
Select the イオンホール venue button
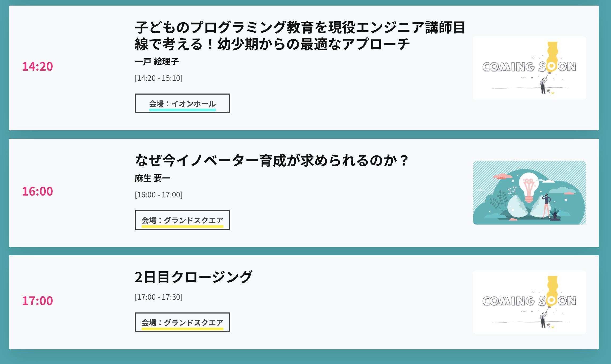point(182,103)
